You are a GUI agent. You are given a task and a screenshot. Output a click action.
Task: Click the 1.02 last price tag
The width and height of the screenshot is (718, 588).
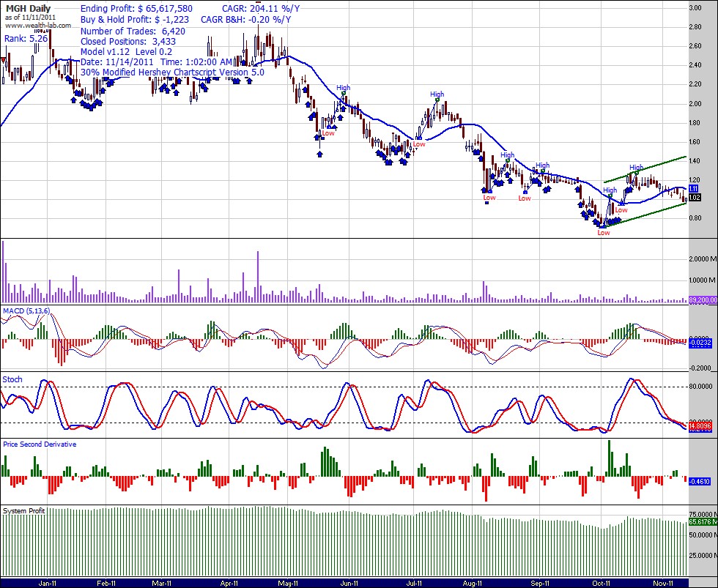point(695,197)
